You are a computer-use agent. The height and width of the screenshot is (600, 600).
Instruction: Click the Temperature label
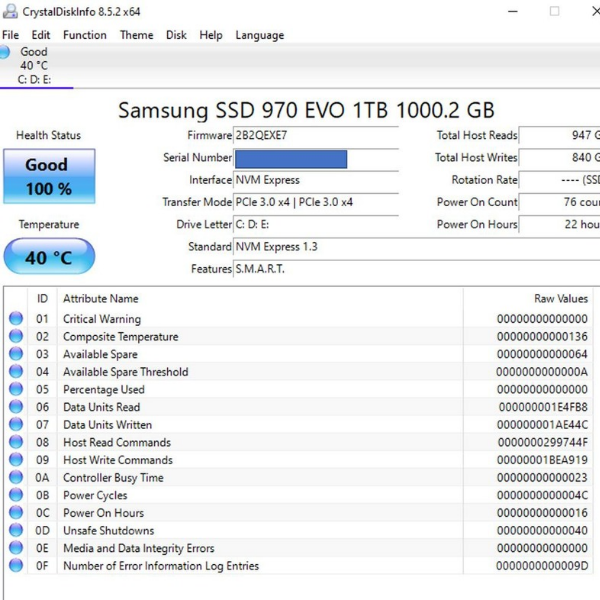tap(49, 224)
